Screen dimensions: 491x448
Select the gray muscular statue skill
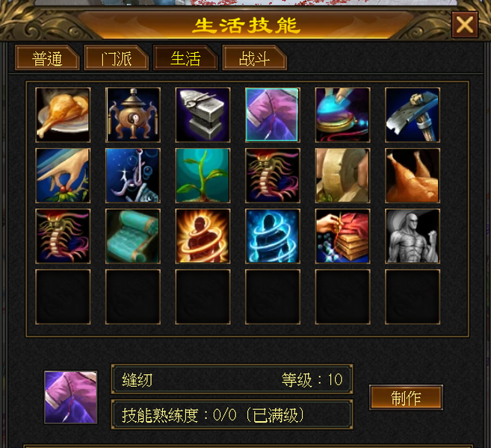pyautogui.click(x=413, y=236)
